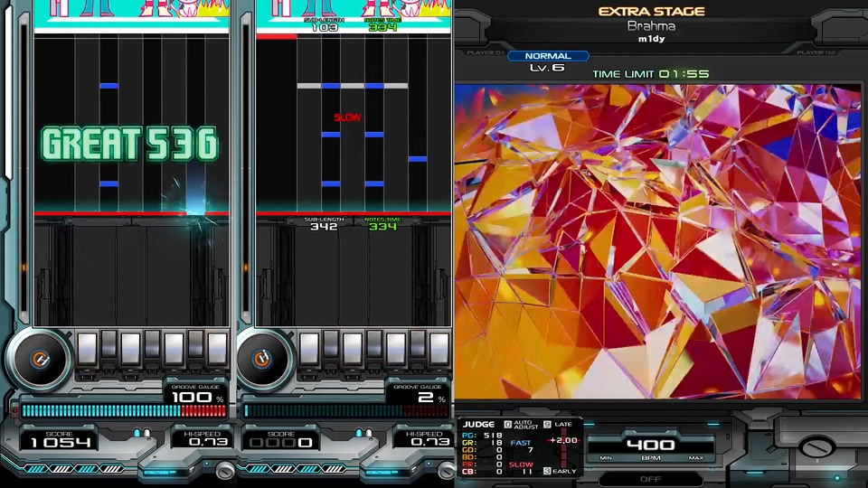Image resolution: width=868 pixels, height=488 pixels.
Task: Click Player 1 groove gauge bar
Action: 124,410
